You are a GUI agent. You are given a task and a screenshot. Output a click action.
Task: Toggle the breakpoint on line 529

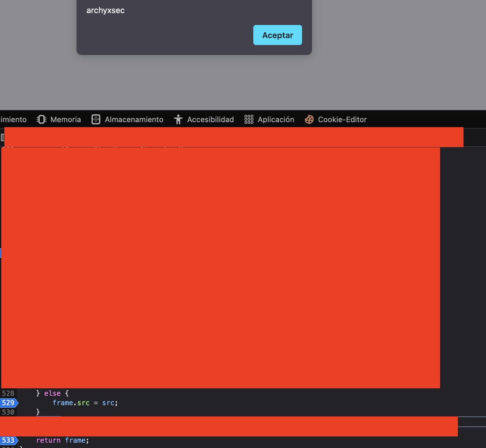(x=9, y=403)
